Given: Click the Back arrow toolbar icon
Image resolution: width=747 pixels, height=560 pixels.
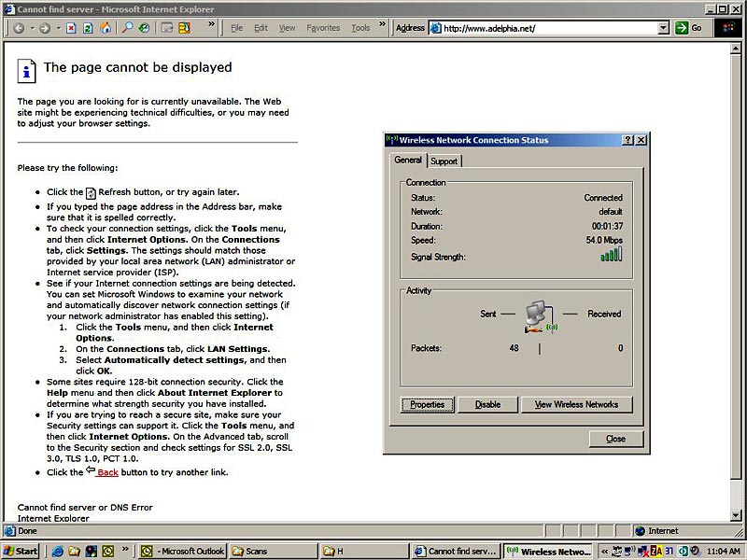Looking at the screenshot, I should pos(19,28).
